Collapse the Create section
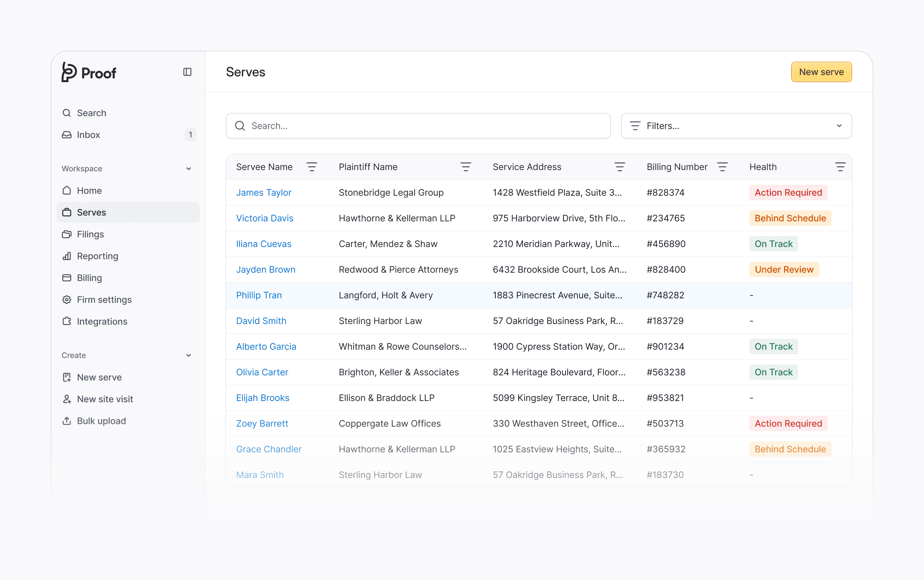 (x=188, y=355)
